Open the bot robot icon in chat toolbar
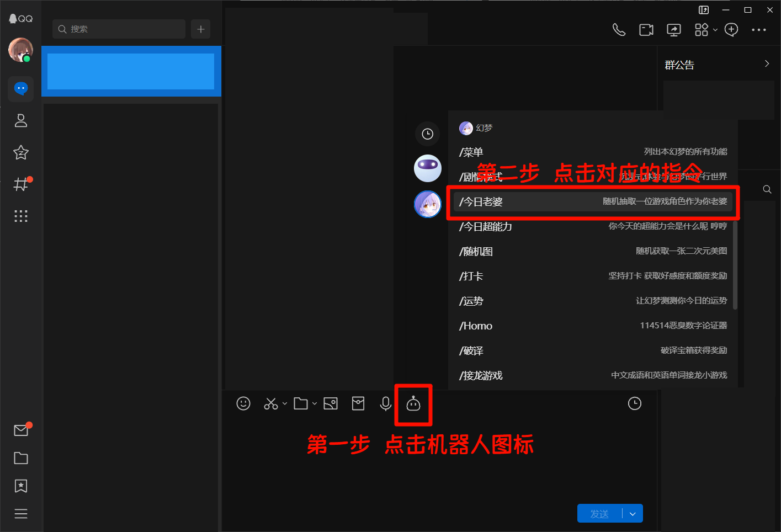Image resolution: width=781 pixels, height=532 pixels. 413,405
